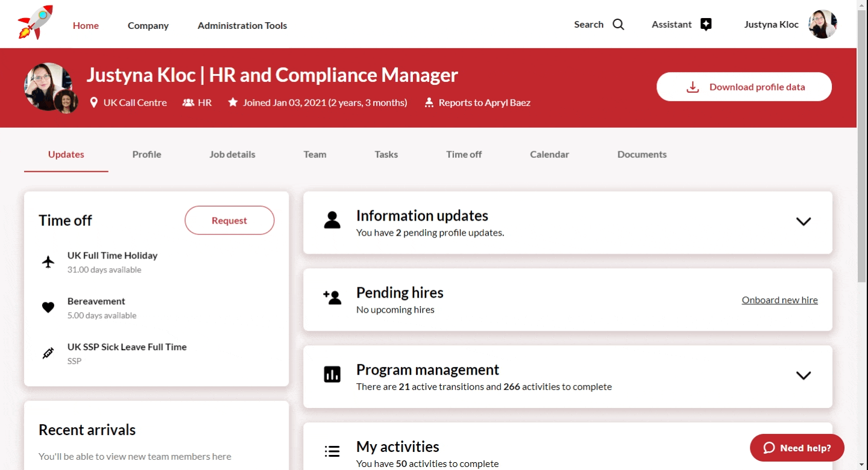This screenshot has height=470, width=868.
Task: Click the Request time off button
Action: point(229,221)
